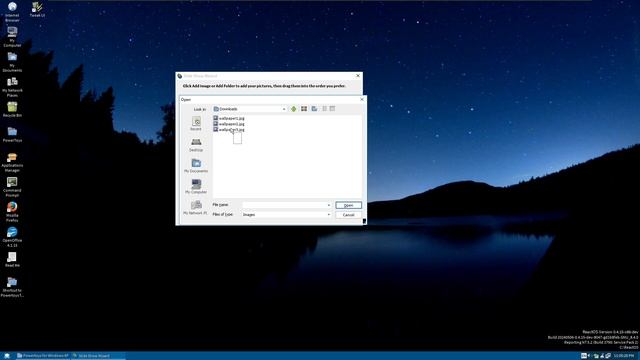Open Command Prompt desktop icon

coord(12,187)
